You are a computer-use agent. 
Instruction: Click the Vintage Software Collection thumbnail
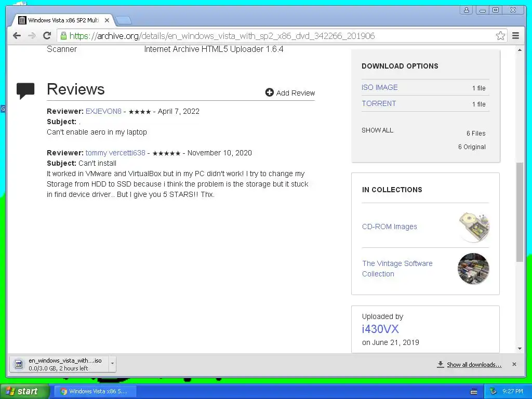pos(474,269)
